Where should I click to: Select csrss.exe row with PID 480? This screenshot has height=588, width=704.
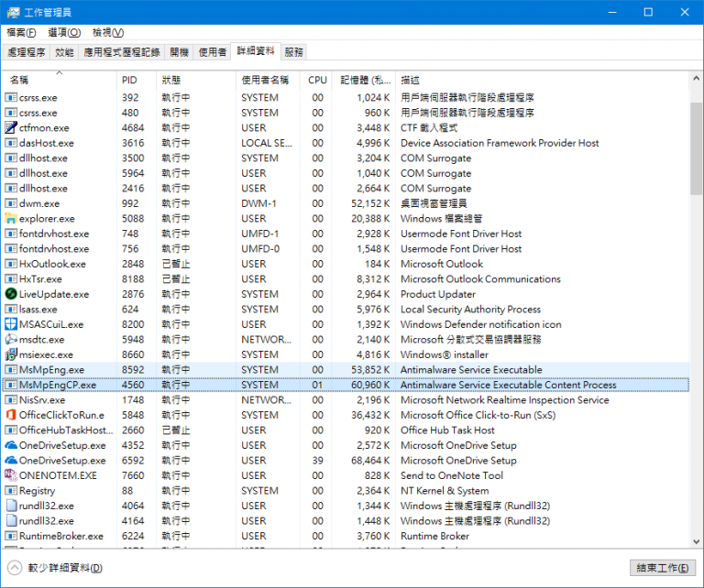coord(346,113)
